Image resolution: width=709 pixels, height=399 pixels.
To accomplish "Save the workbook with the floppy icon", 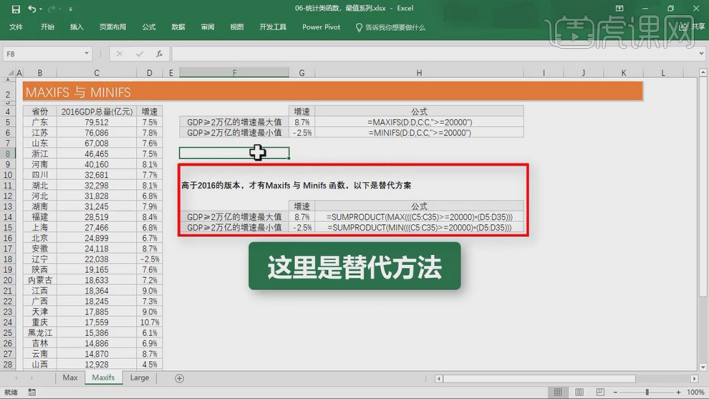I will 15,9.
